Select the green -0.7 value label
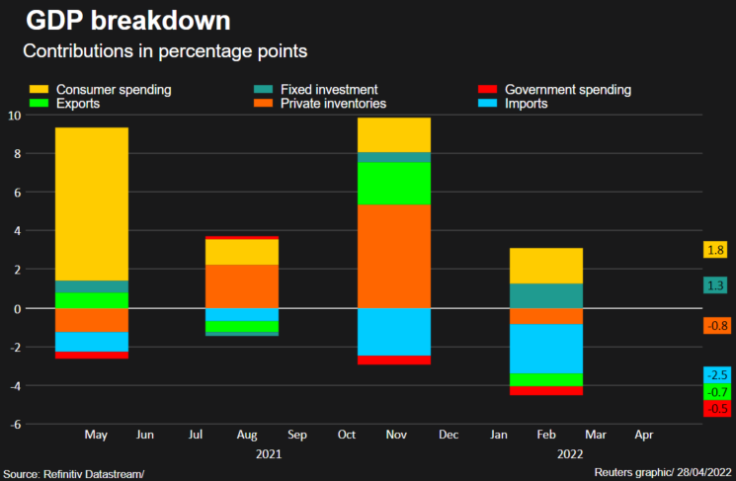The image size is (736, 481). point(717,392)
